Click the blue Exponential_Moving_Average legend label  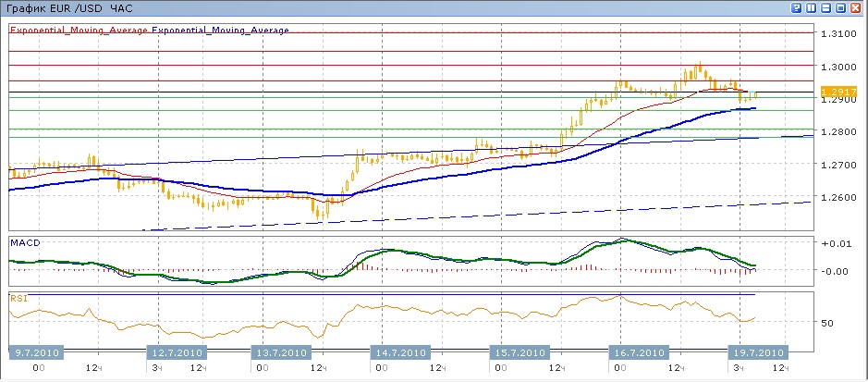[220, 30]
